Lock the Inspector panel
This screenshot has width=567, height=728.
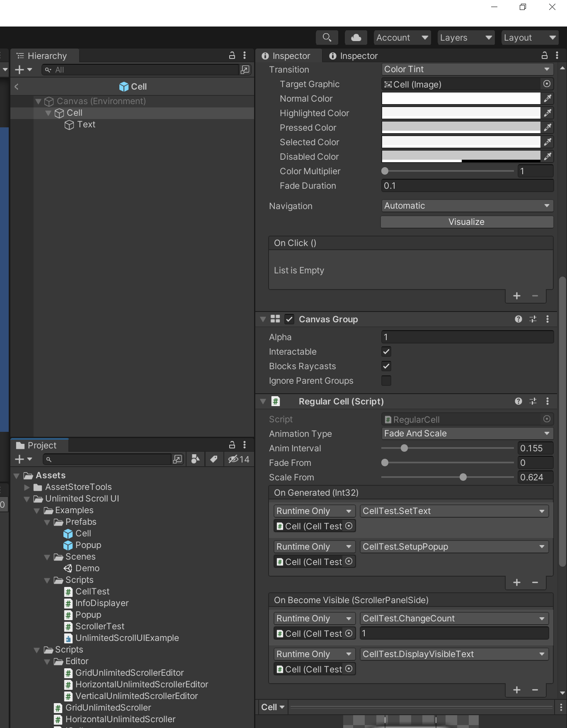(x=545, y=56)
